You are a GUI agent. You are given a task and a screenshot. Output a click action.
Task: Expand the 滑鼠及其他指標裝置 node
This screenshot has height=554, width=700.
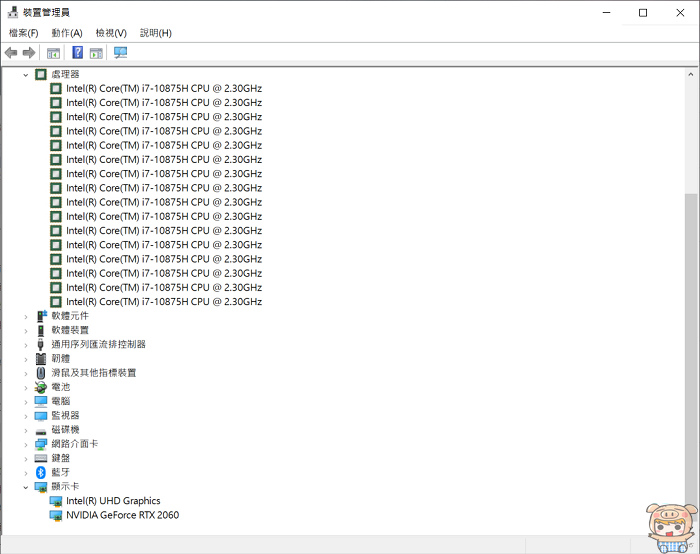(25, 374)
